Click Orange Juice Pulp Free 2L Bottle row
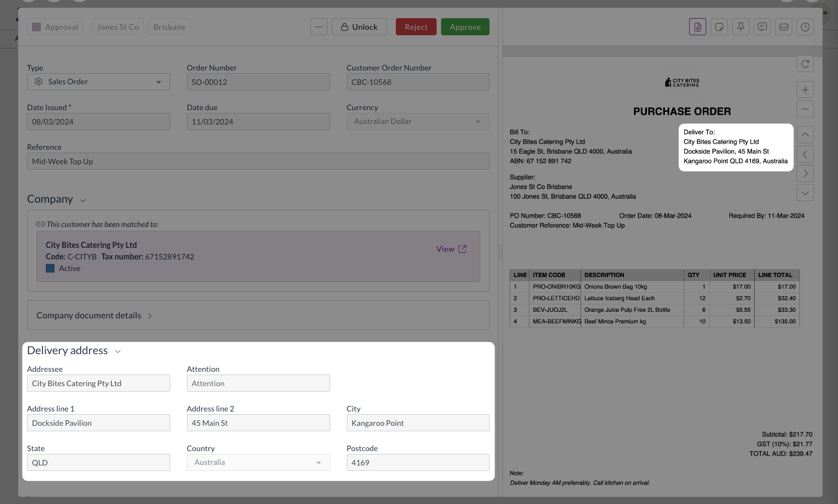Viewport: 838px width, 504px height. tap(654, 310)
